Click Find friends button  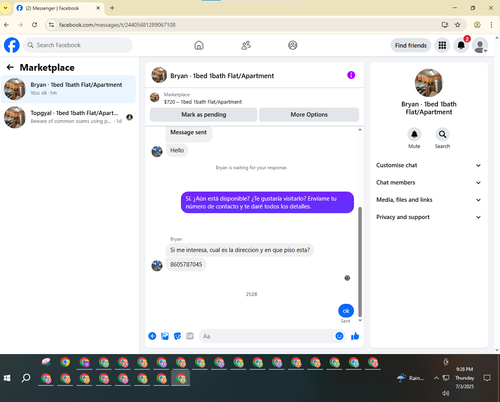pyautogui.click(x=411, y=45)
